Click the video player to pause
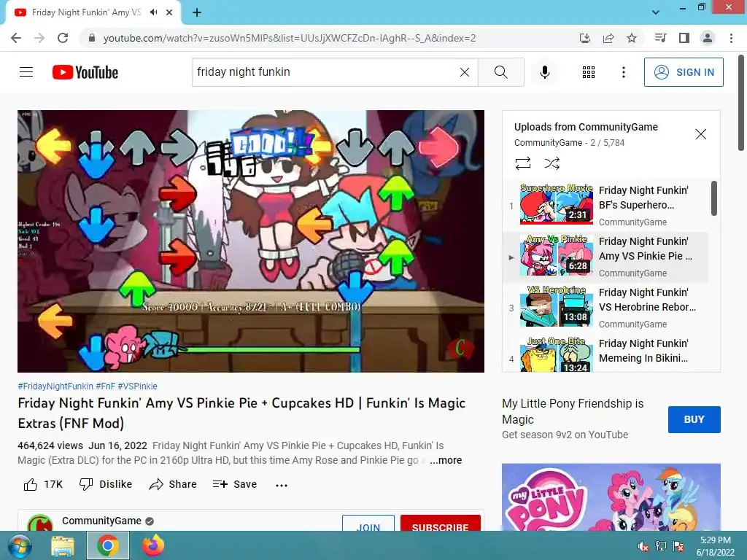The height and width of the screenshot is (560, 747). coord(251,241)
